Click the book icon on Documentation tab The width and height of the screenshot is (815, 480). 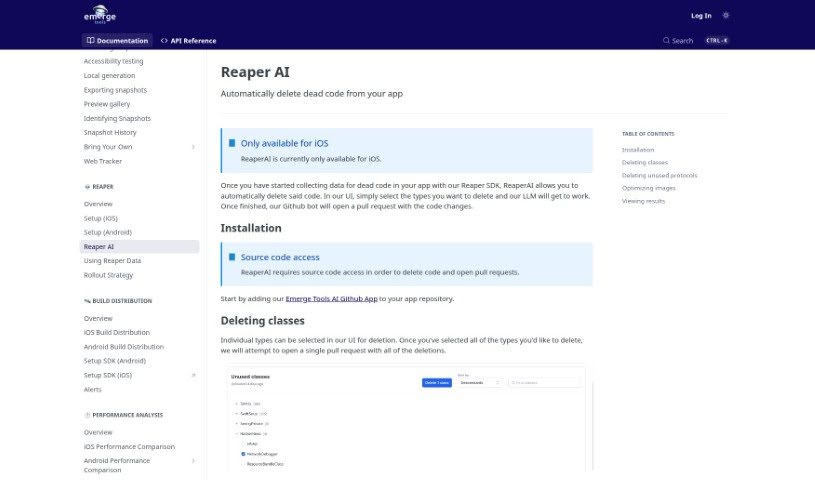point(91,41)
